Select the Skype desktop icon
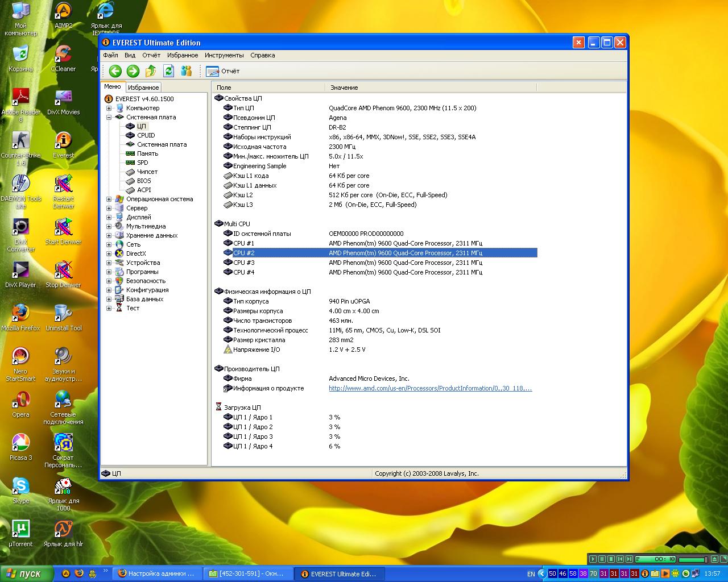 pos(20,490)
